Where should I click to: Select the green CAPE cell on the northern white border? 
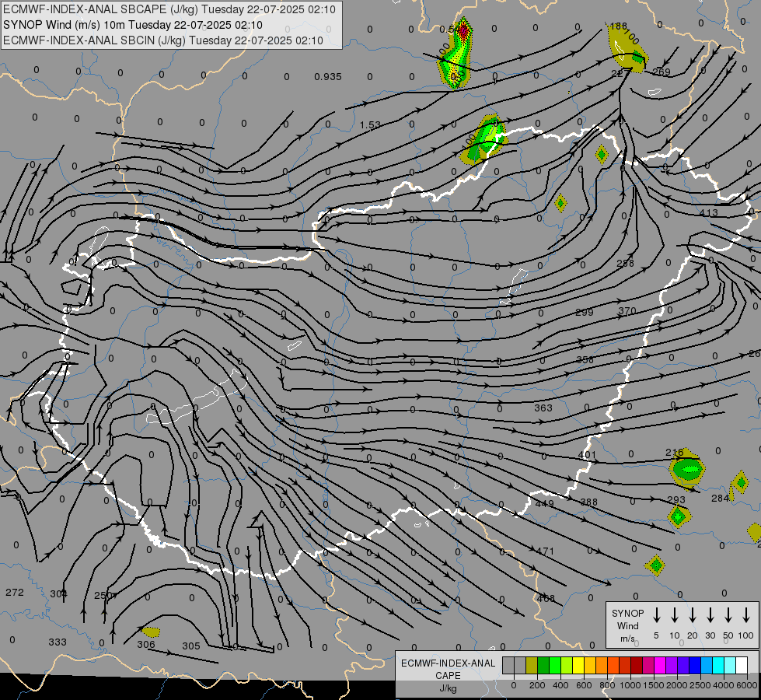[483, 140]
